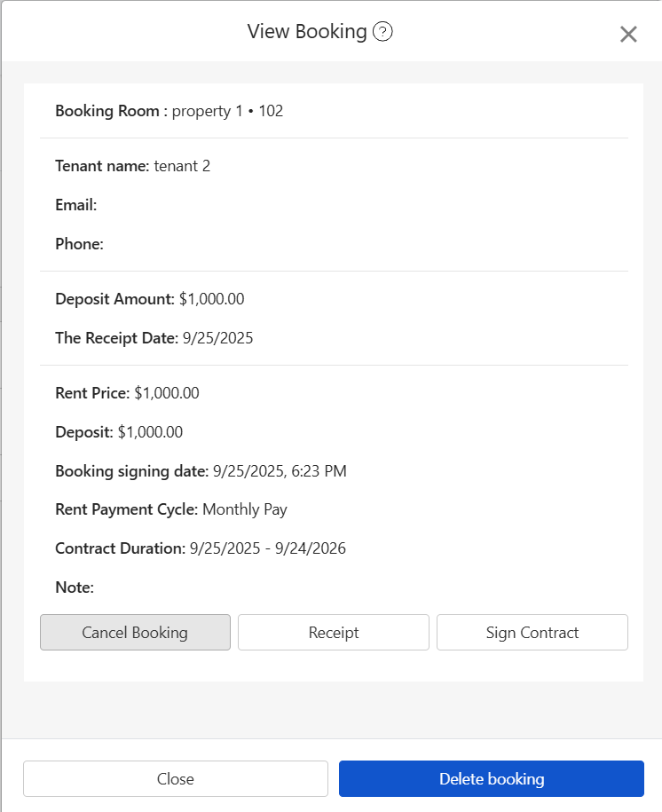Viewport: 662px width, 812px height.
Task: Select the Booking Room property 1 • 102 text
Action: [x=227, y=111]
